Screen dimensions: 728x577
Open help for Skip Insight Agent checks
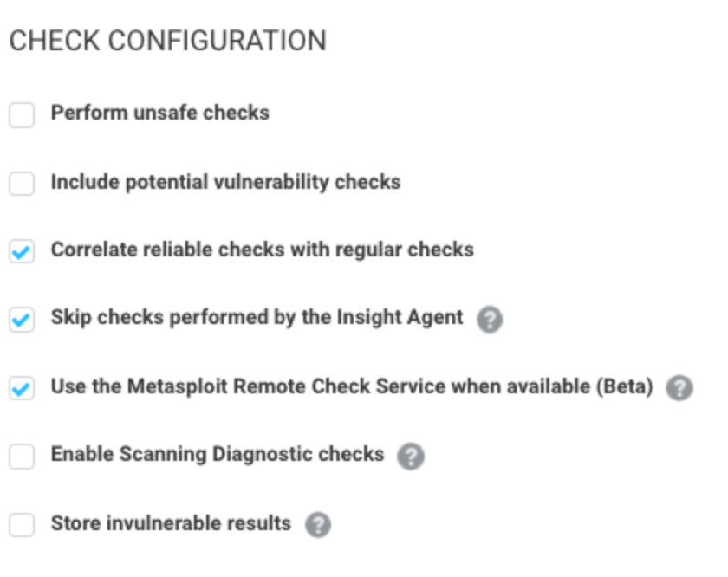point(490,320)
